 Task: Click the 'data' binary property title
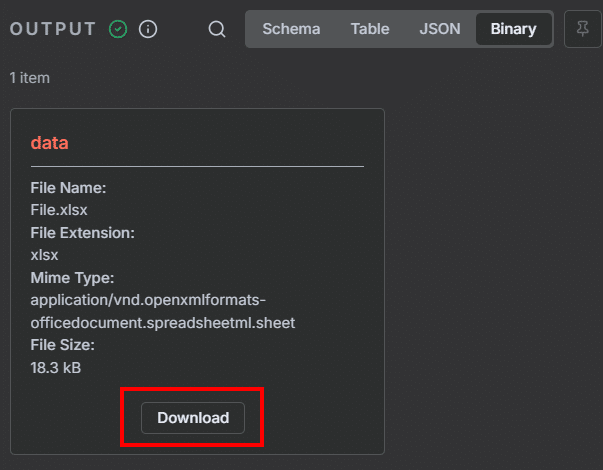click(50, 143)
